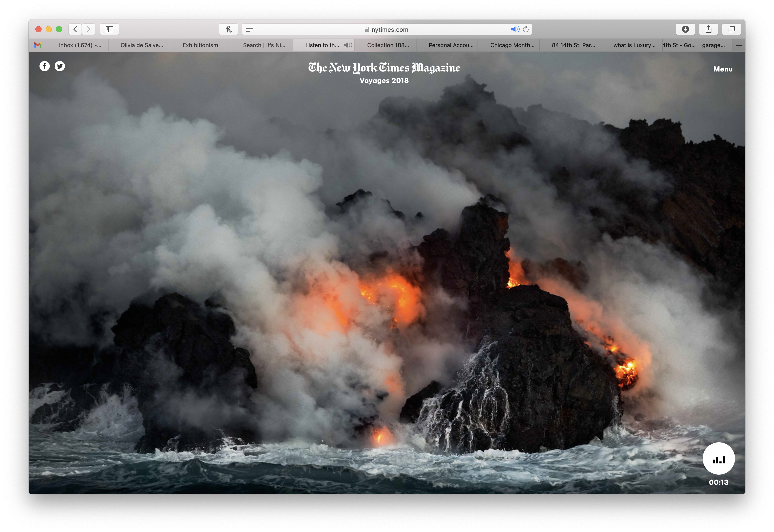The width and height of the screenshot is (774, 532).
Task: Show all tabs overview icon
Action: (731, 29)
